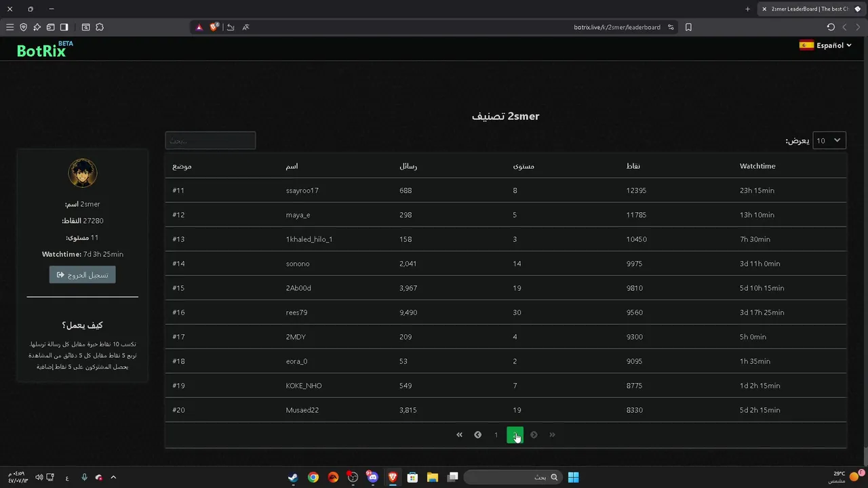Click the username sonono
This screenshot has width=868, height=488.
tap(298, 264)
